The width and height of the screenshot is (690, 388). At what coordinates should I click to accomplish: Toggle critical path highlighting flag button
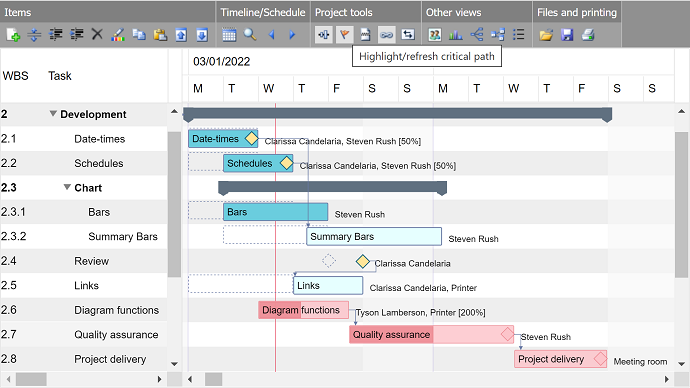tap(345, 35)
